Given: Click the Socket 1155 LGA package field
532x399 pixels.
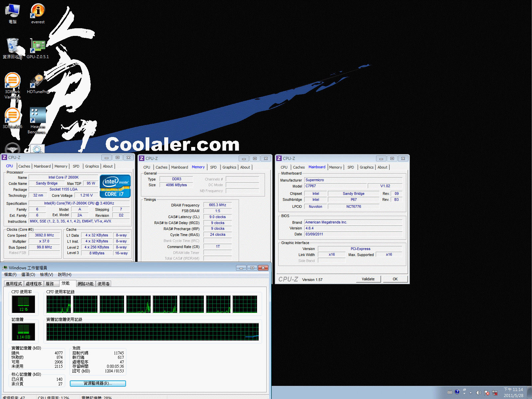Looking at the screenshot, I should tap(64, 189).
